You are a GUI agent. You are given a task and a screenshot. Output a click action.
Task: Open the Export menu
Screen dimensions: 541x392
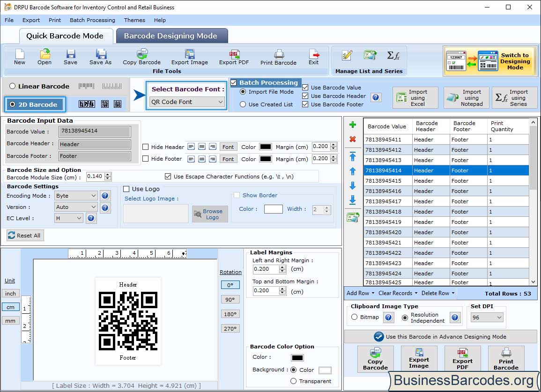coord(31,20)
